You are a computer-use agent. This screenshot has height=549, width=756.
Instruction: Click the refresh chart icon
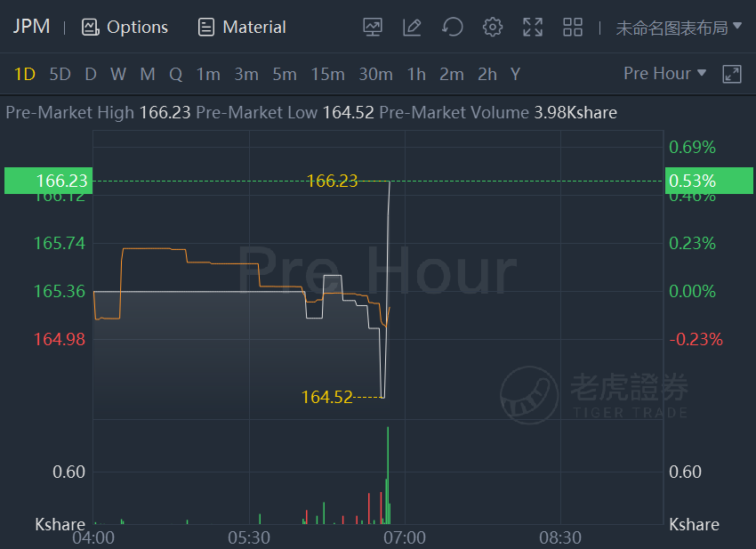tap(452, 27)
